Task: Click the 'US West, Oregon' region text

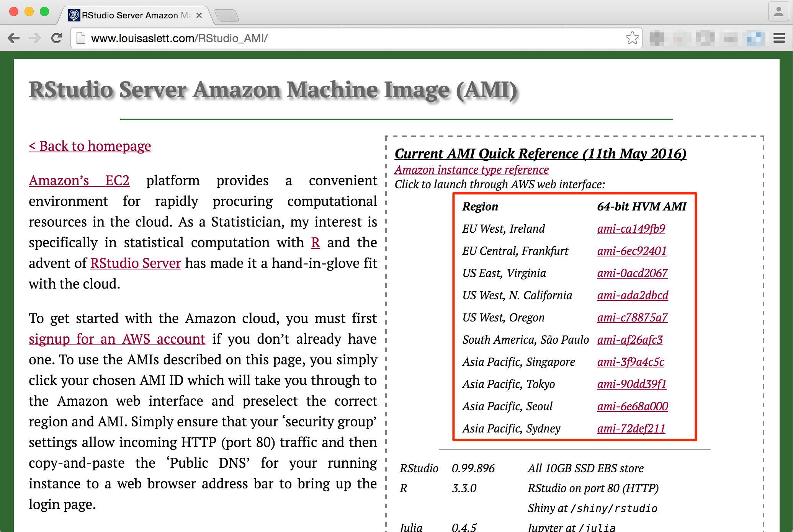Action: pyautogui.click(x=503, y=318)
